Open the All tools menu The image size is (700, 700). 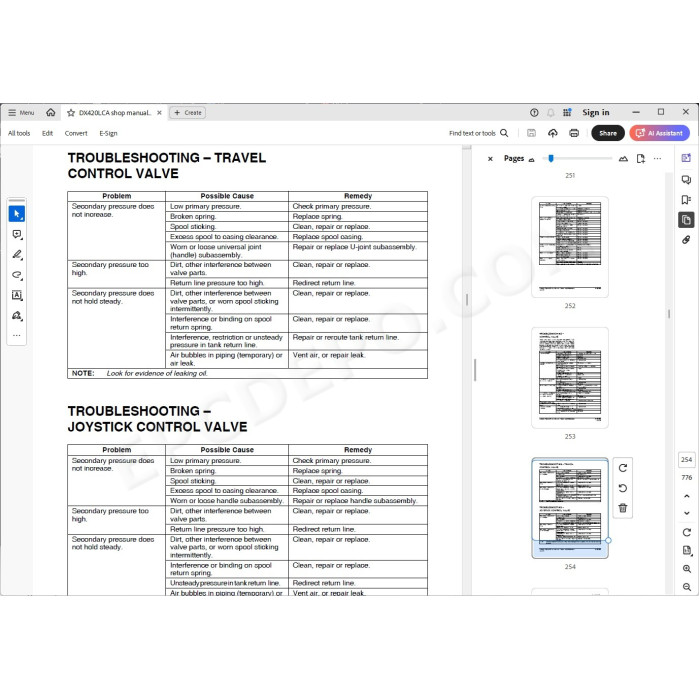(x=19, y=133)
